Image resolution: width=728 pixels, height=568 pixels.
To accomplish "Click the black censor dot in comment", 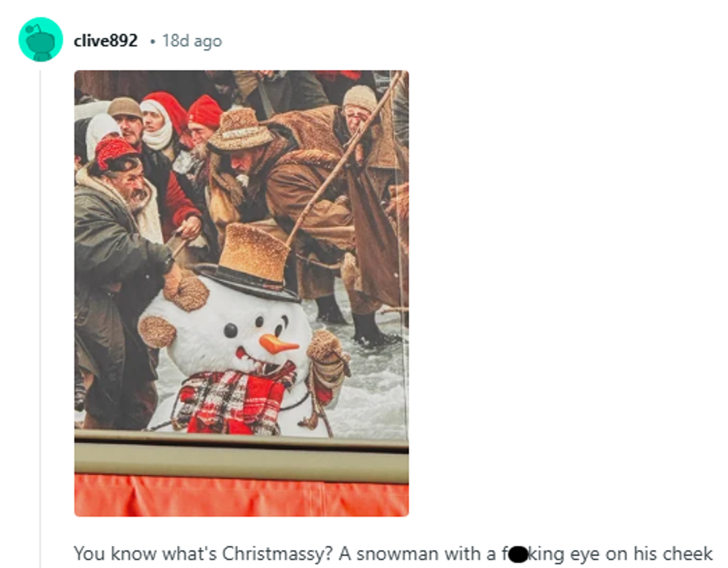I will 519,554.
